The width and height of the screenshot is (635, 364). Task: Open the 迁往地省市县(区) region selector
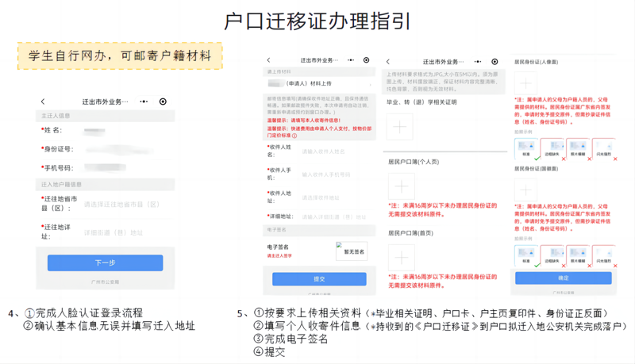click(121, 205)
